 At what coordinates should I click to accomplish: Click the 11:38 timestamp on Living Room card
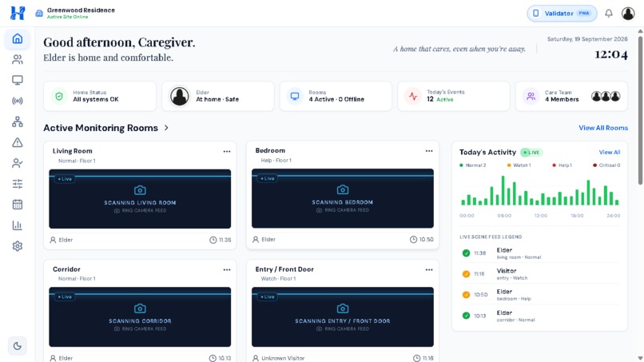click(221, 240)
